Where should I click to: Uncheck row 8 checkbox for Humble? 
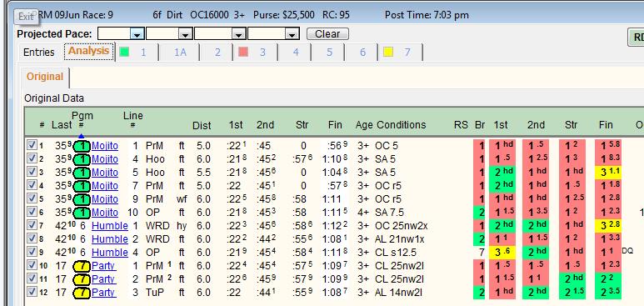pos(31,238)
